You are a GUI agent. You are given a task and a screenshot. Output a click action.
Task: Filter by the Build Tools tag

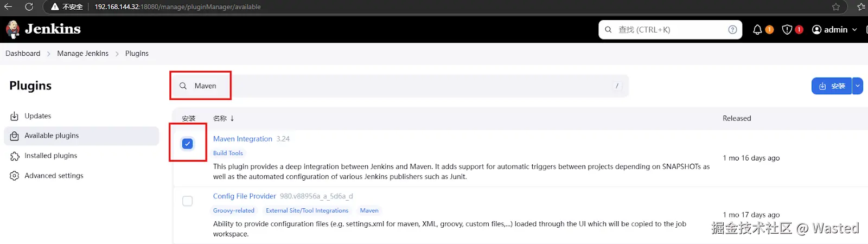(228, 153)
